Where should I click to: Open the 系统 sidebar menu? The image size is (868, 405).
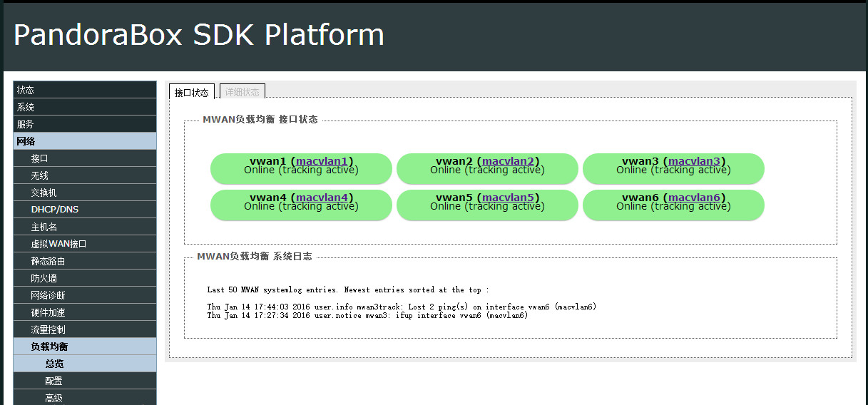pos(85,107)
